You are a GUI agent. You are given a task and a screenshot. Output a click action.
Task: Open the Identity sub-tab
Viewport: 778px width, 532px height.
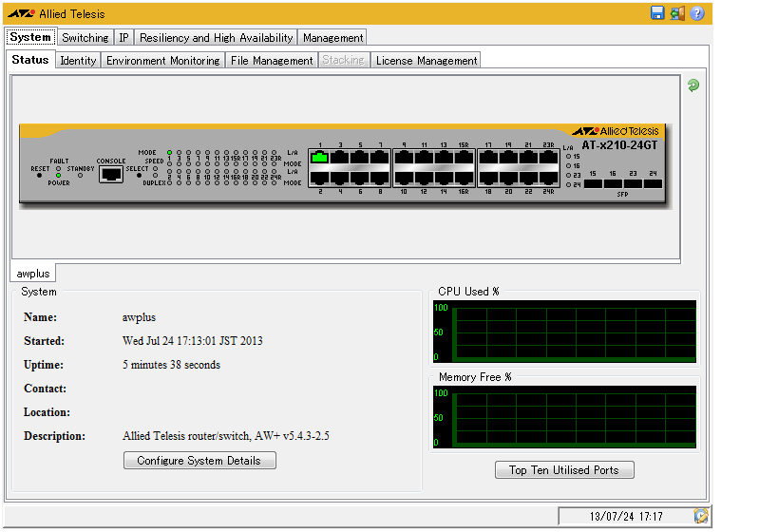[x=78, y=61]
